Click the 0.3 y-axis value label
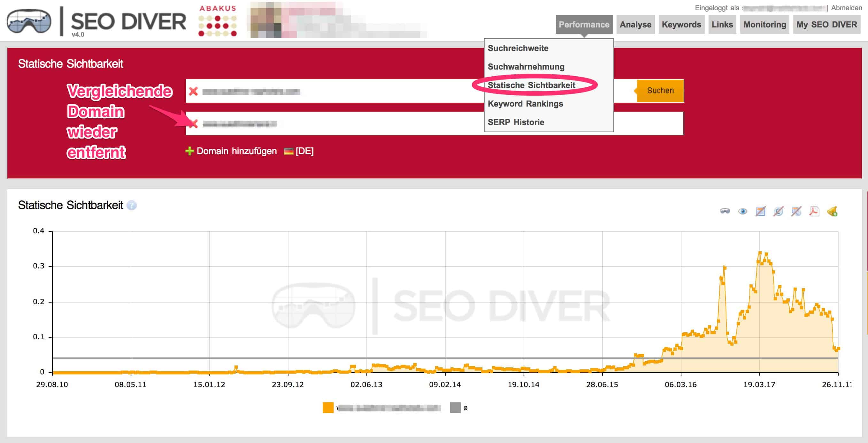Viewport: 868px width, 443px height. 38,266
